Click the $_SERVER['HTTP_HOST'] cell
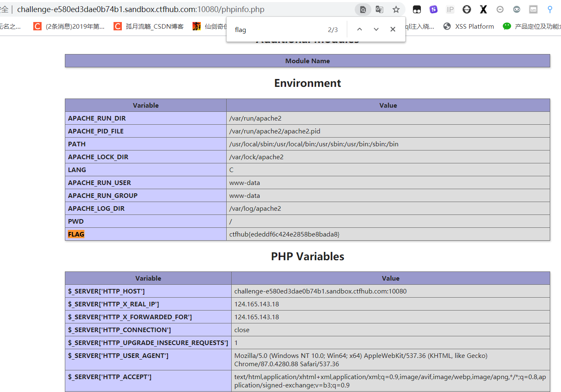Image resolution: width=561 pixels, height=392 pixels. (x=148, y=291)
